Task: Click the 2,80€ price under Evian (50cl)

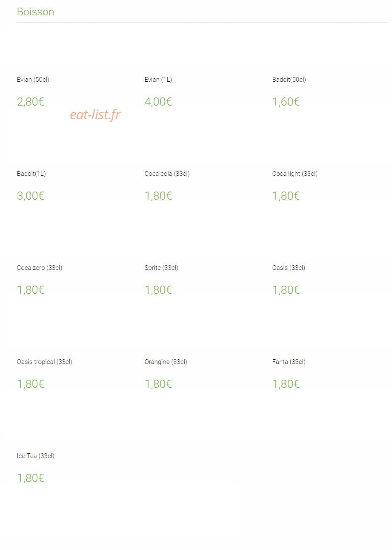Action: click(x=31, y=102)
